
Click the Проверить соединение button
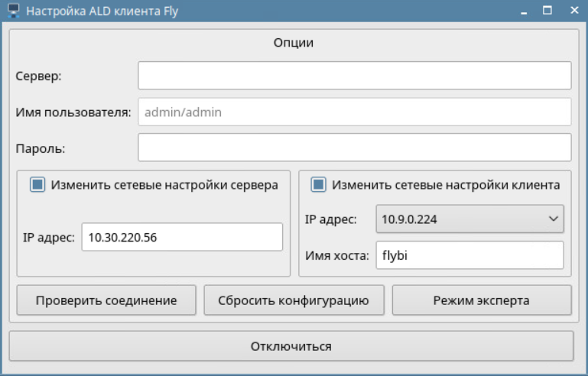[x=106, y=300]
